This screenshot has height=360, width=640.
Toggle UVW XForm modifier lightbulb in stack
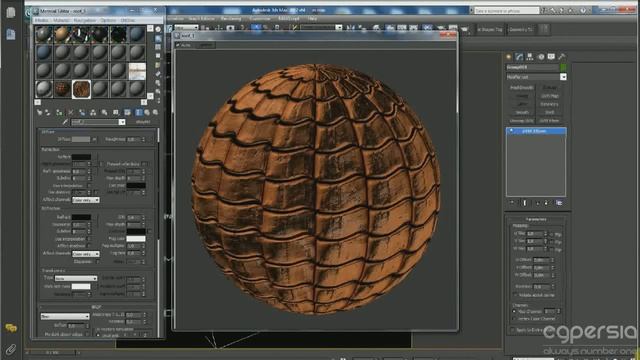pyautogui.click(x=511, y=131)
